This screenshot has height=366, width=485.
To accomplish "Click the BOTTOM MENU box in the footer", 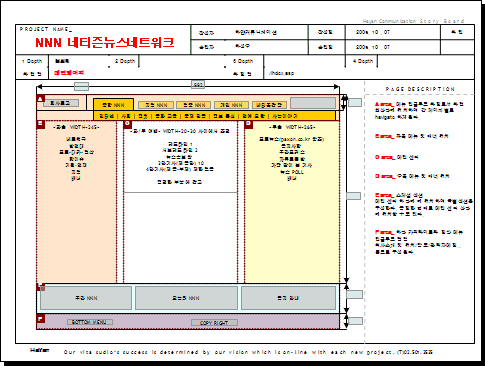I will (90, 322).
